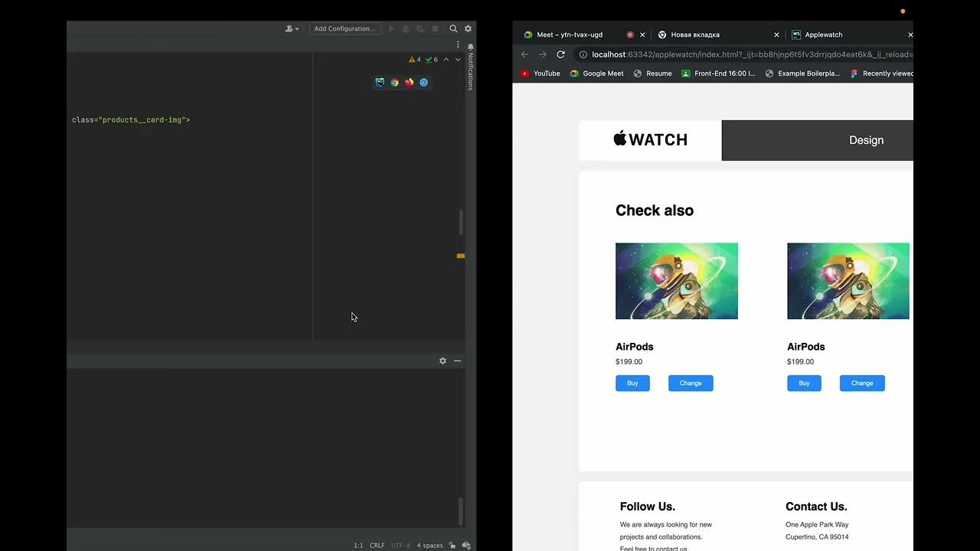Click the green checkmark typos count

(433, 60)
